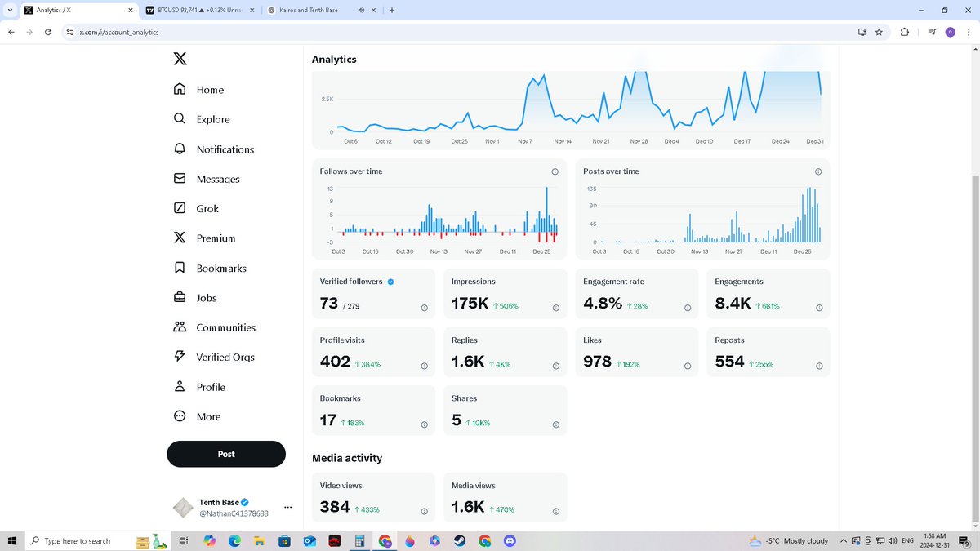Reload the page
The height and width of the screenshot is (551, 980).
(x=48, y=32)
